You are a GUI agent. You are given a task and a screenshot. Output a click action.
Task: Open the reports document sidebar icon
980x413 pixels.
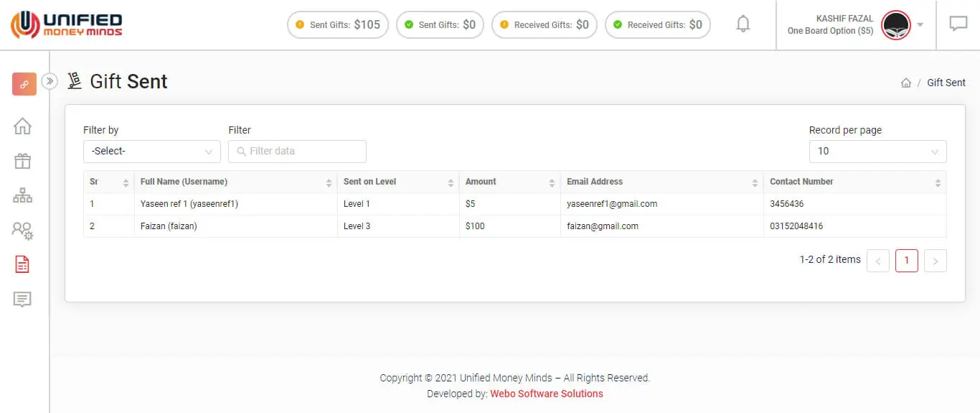click(23, 264)
